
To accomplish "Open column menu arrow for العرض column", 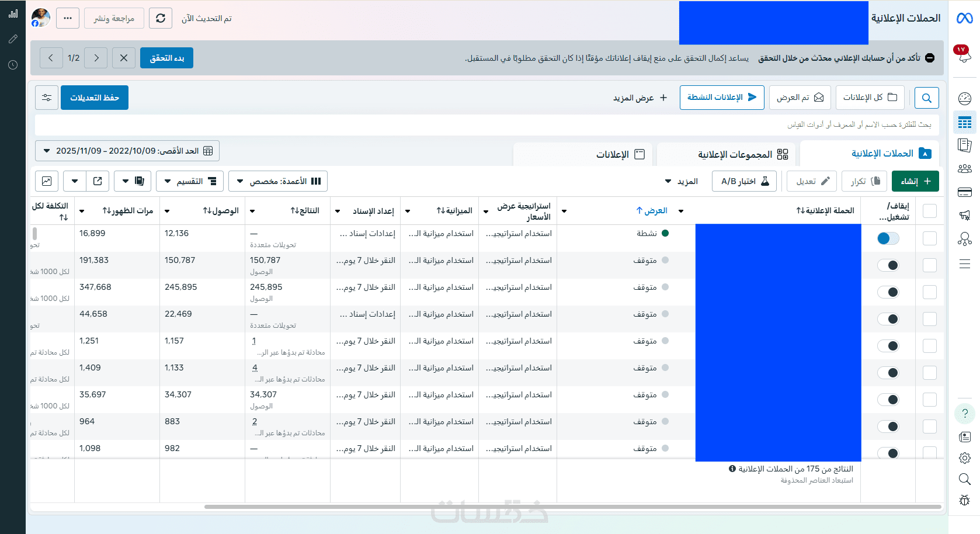I will [681, 211].
